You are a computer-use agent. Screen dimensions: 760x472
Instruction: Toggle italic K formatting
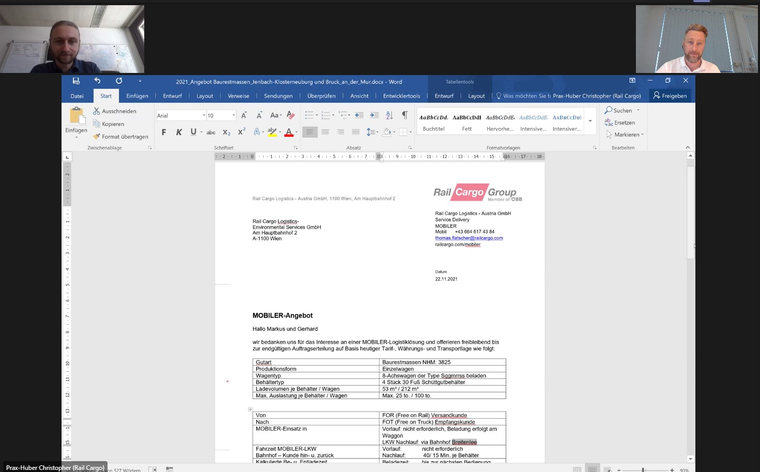pos(179,132)
